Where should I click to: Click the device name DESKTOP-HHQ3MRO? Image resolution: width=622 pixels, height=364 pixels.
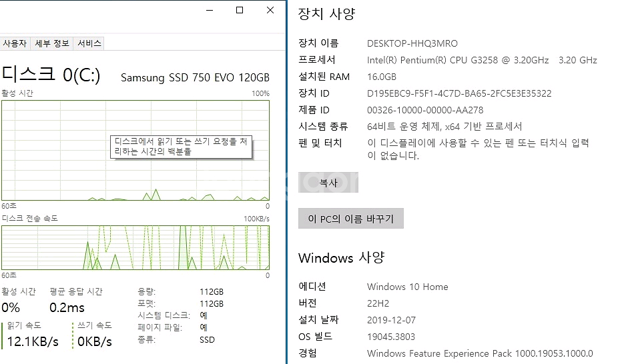pyautogui.click(x=412, y=43)
